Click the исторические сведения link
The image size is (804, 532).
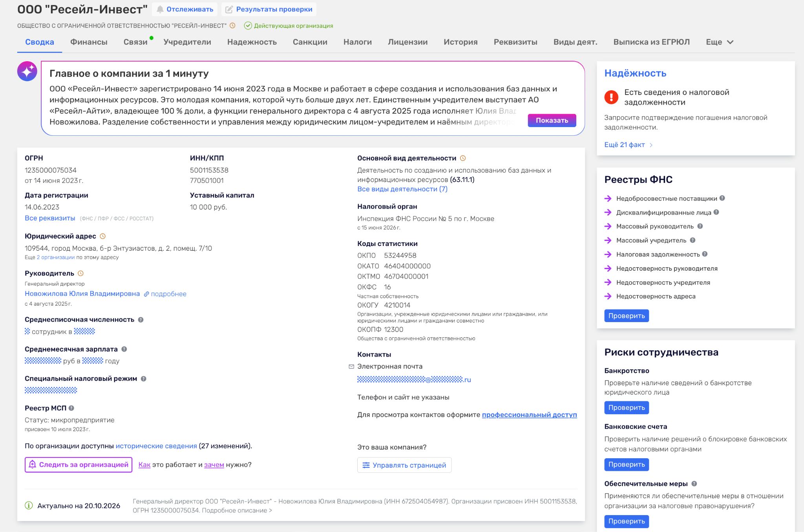coord(156,446)
